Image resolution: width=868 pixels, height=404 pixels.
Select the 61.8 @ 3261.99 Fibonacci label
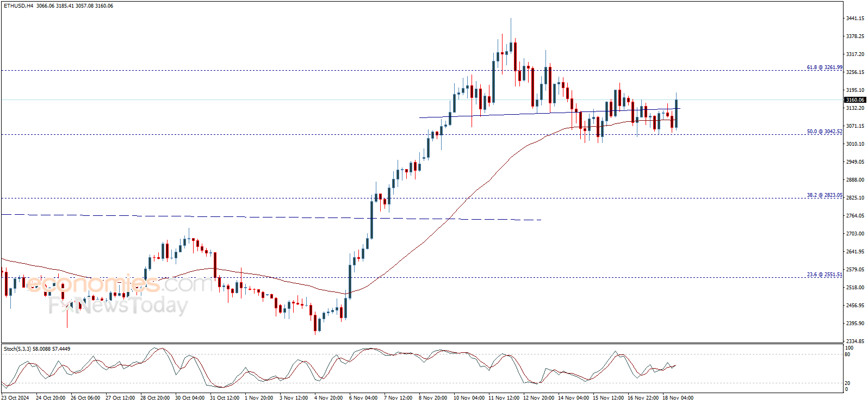pyautogui.click(x=824, y=67)
